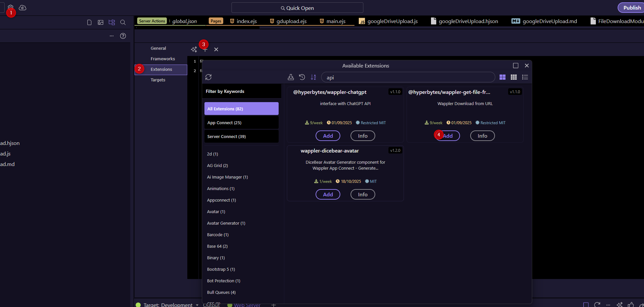Click the extension search field containing api

[x=408, y=77]
